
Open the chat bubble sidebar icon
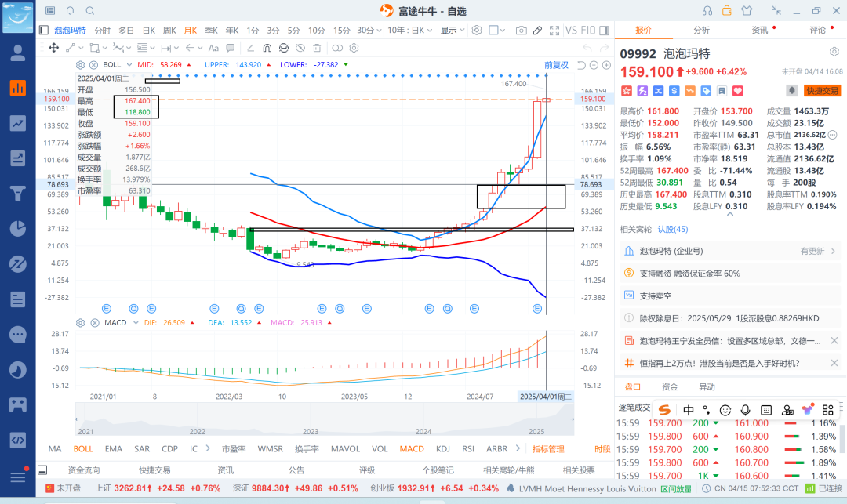tap(18, 335)
